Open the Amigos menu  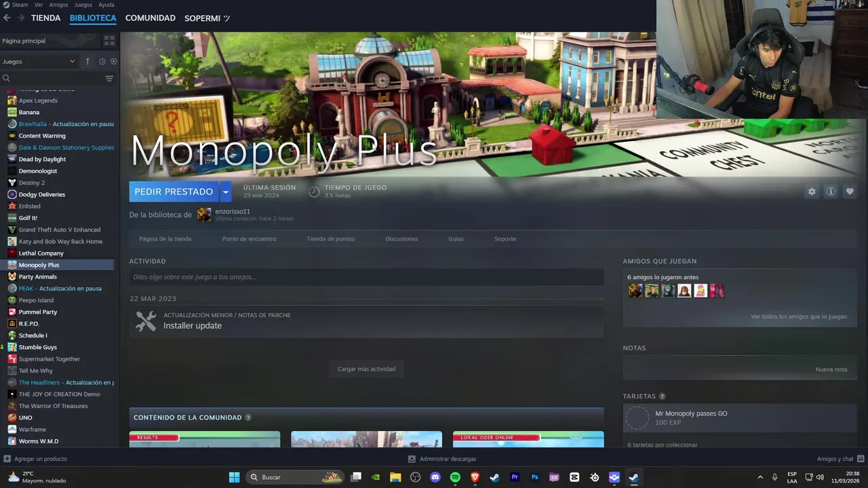pyautogui.click(x=58, y=5)
